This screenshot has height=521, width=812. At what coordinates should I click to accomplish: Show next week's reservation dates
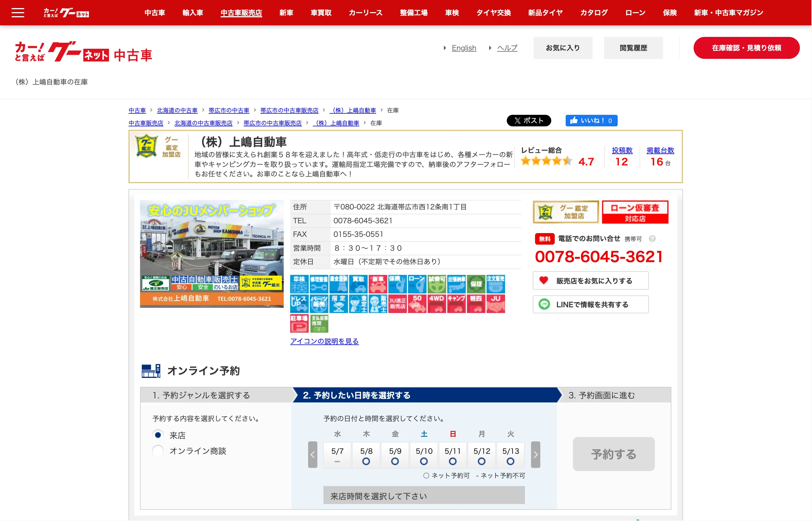click(535, 454)
